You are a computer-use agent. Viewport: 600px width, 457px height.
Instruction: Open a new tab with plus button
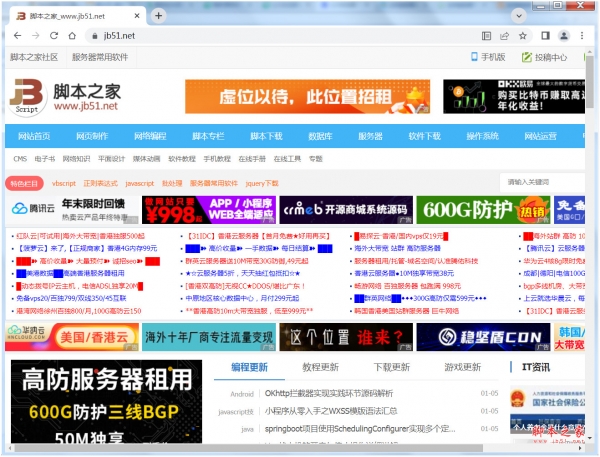click(x=158, y=16)
